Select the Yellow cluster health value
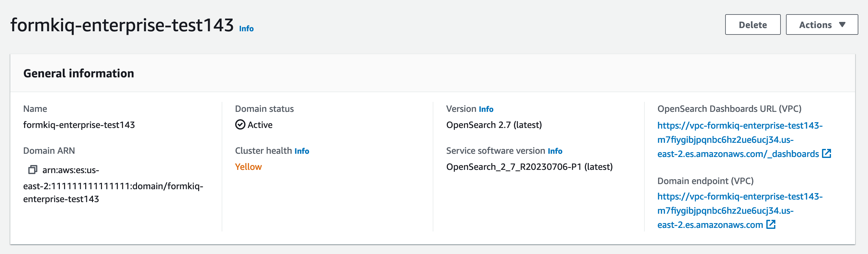 pyautogui.click(x=248, y=167)
